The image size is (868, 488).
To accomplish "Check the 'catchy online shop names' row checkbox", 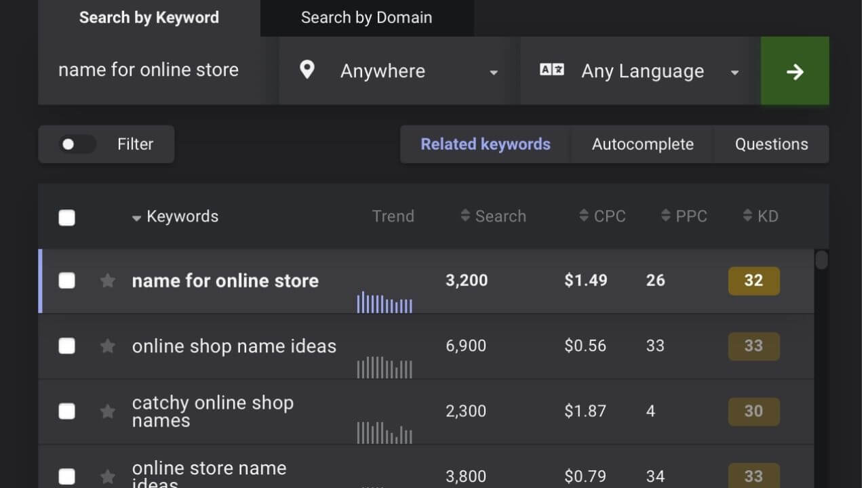I will [x=66, y=411].
